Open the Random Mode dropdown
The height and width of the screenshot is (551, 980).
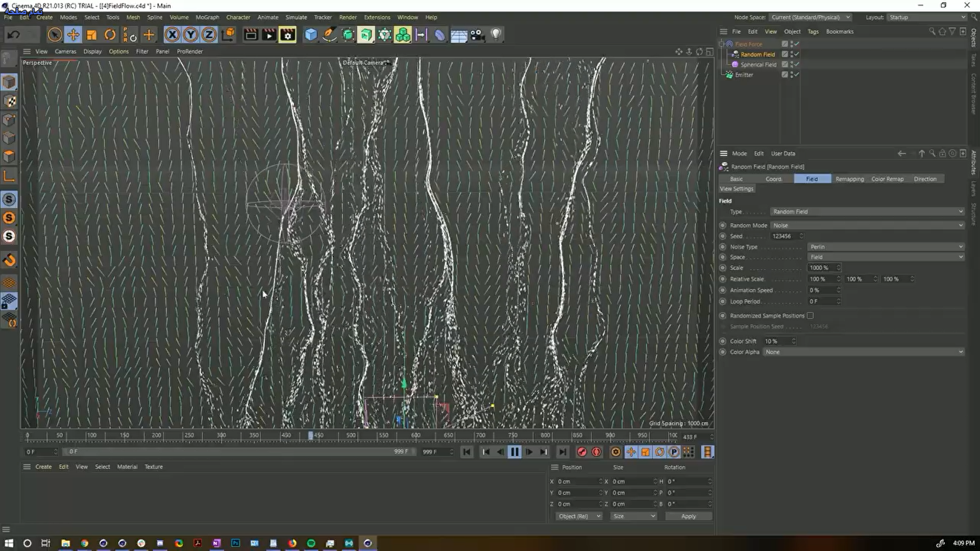point(867,226)
